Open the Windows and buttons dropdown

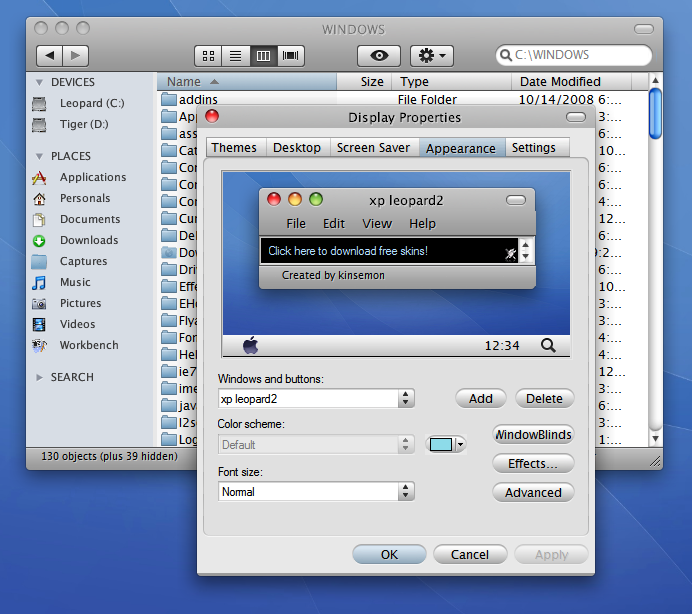tap(316, 399)
